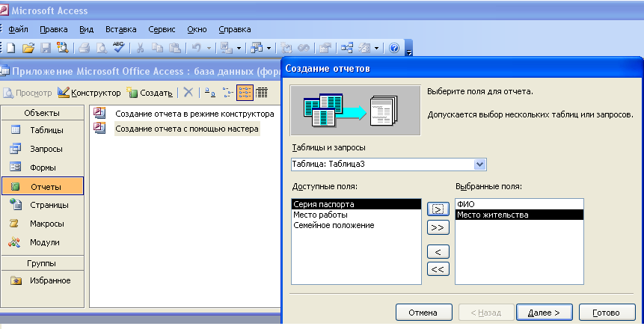
Task: Select Создание отчета в режиме конструктора
Action: pyautogui.click(x=194, y=114)
